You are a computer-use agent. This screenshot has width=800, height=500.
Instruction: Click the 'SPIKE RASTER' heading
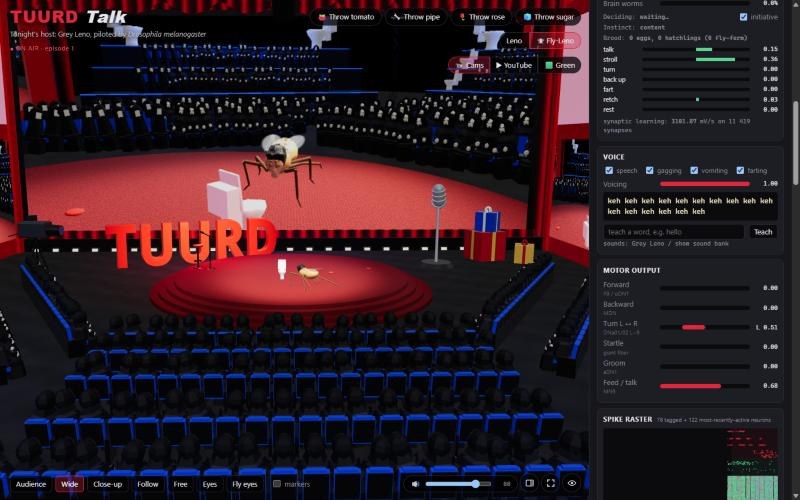(628, 419)
